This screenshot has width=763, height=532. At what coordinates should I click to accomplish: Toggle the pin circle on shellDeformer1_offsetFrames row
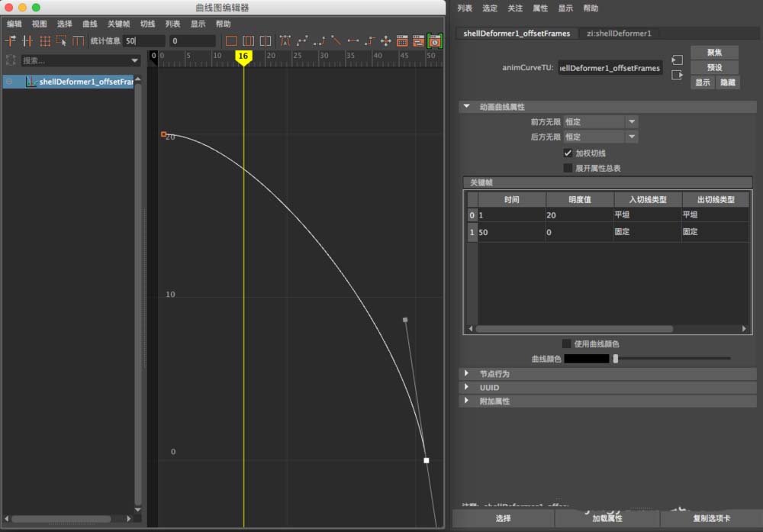[9, 82]
